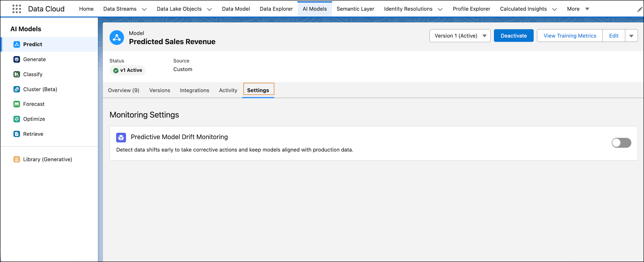Screen dimensions: 644x262
Task: Open the Data Explorer nav tab
Action: [x=276, y=9]
